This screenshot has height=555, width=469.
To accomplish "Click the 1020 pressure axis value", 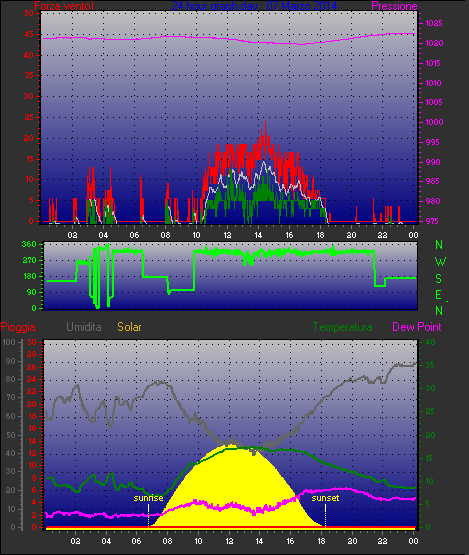I will pos(434,43).
